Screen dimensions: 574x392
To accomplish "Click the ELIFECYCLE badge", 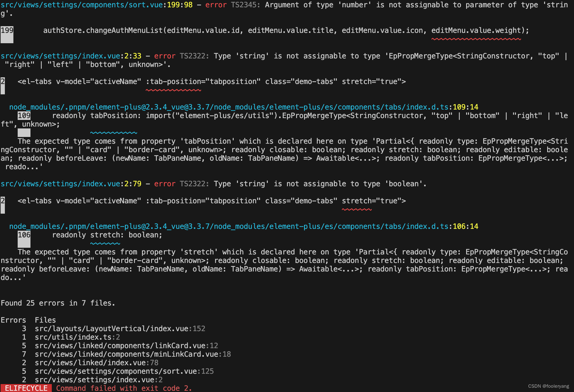I will click(26, 388).
